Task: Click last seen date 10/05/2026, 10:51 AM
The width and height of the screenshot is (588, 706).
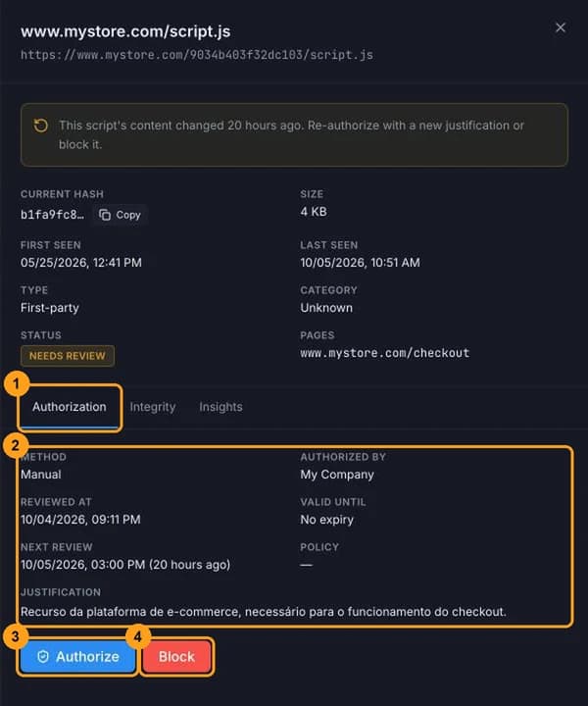Action: pos(360,263)
